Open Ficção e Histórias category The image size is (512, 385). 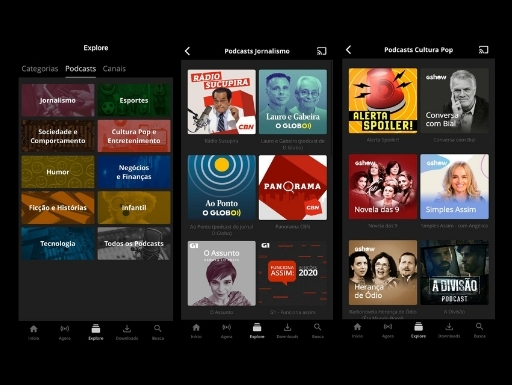pos(58,207)
